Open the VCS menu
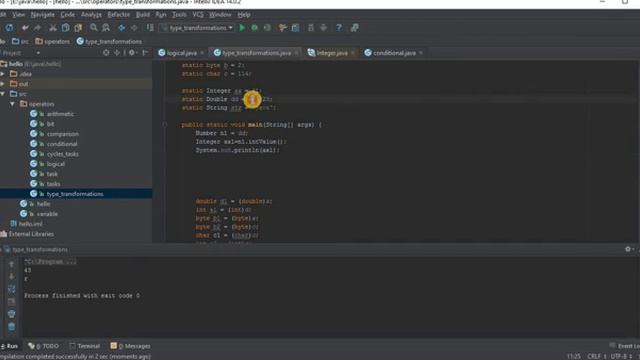 tap(198, 15)
